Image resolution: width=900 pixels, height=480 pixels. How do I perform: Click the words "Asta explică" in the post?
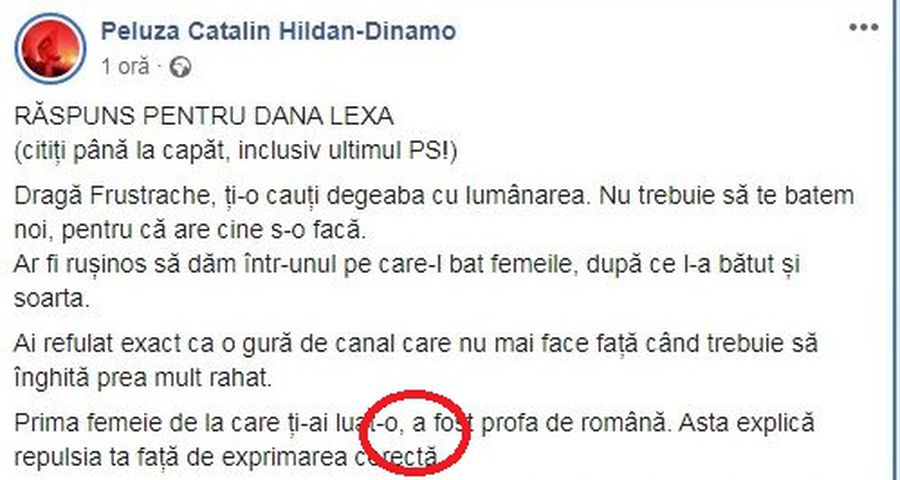coord(746,424)
